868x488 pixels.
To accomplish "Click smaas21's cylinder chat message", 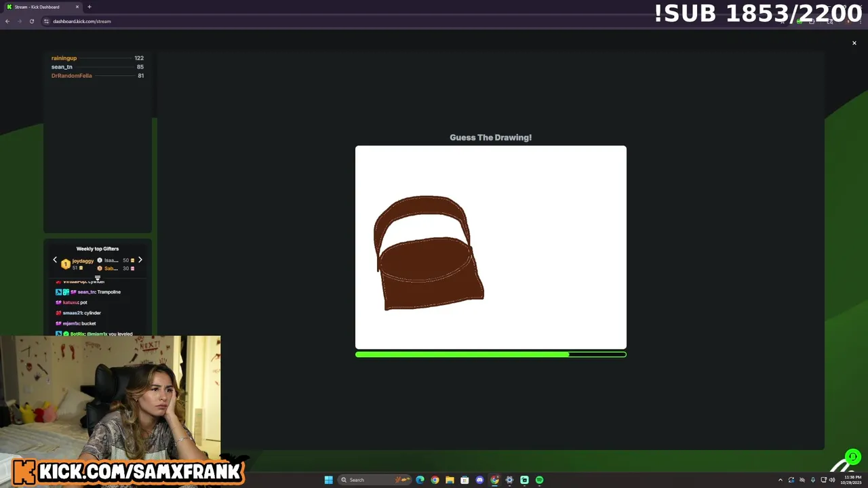I will pyautogui.click(x=79, y=313).
